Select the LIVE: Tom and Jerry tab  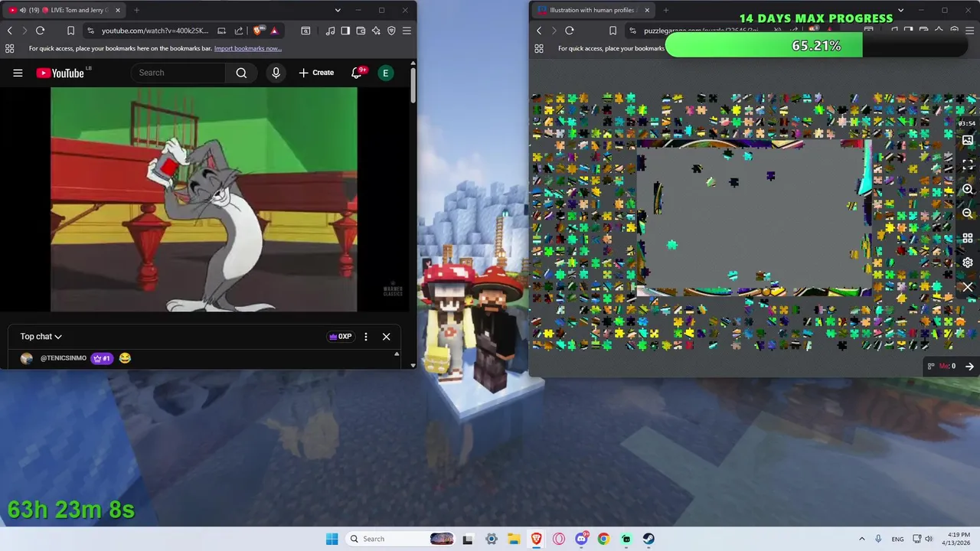click(65, 10)
